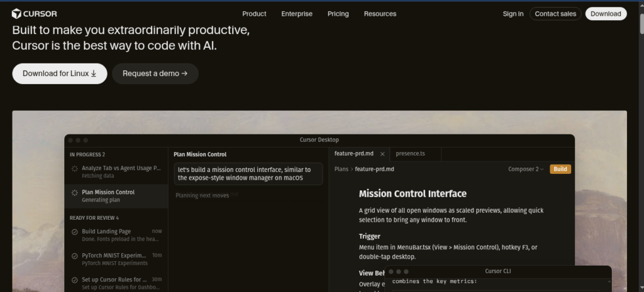Go to the Pricing page
The height and width of the screenshot is (292, 644).
tap(338, 14)
